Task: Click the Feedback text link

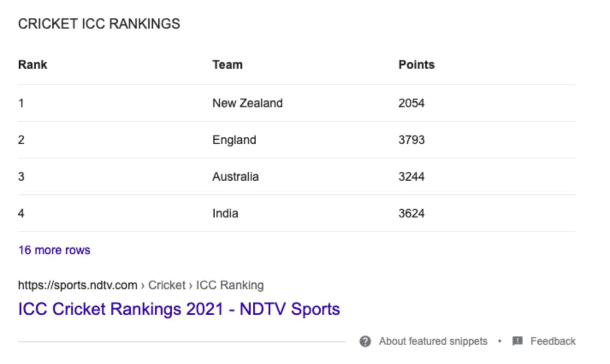Action: tap(553, 341)
